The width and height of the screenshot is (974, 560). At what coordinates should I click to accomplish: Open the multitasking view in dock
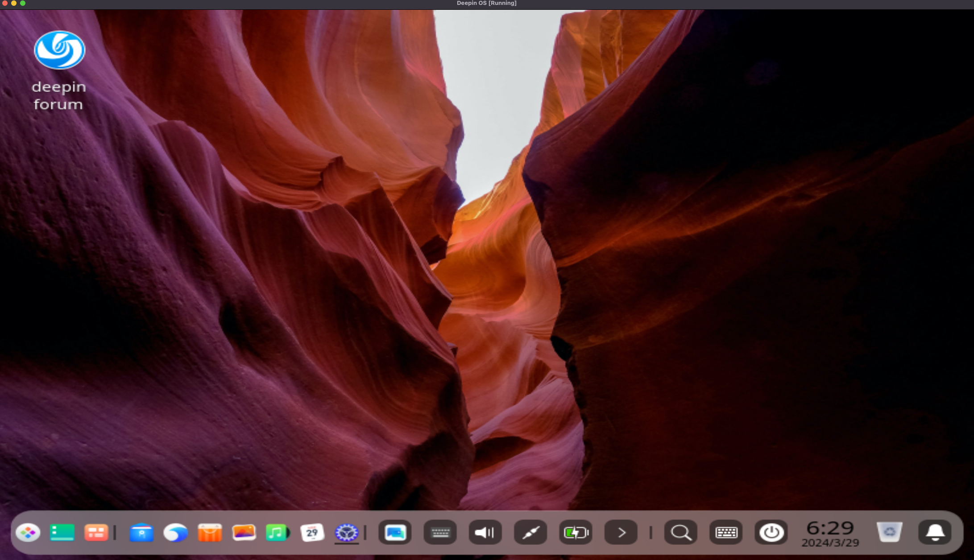[x=96, y=532]
